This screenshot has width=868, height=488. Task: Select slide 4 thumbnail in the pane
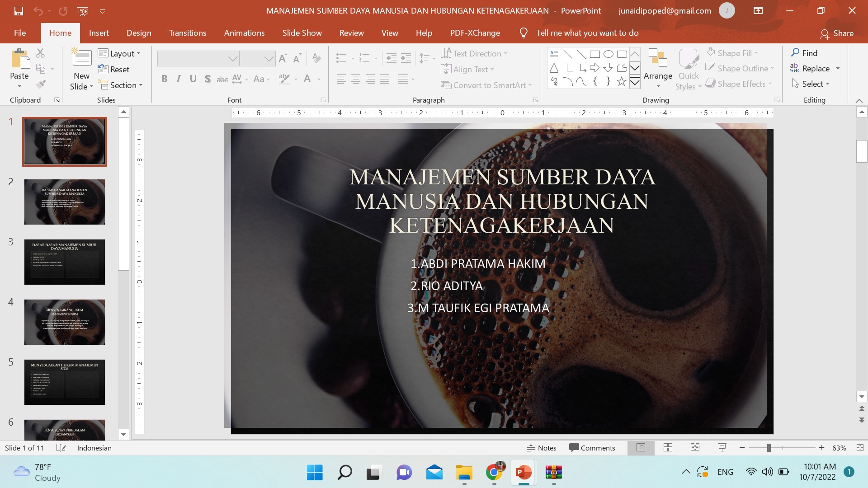[65, 322]
